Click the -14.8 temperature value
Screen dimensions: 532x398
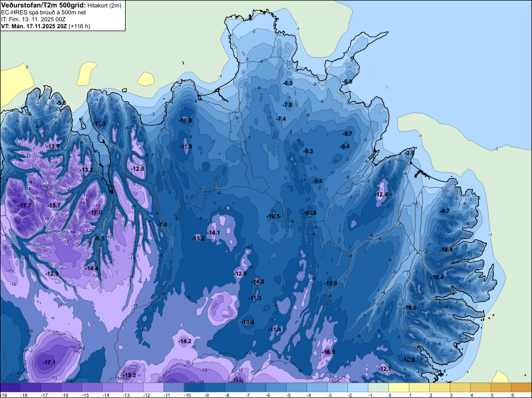[x=257, y=281]
